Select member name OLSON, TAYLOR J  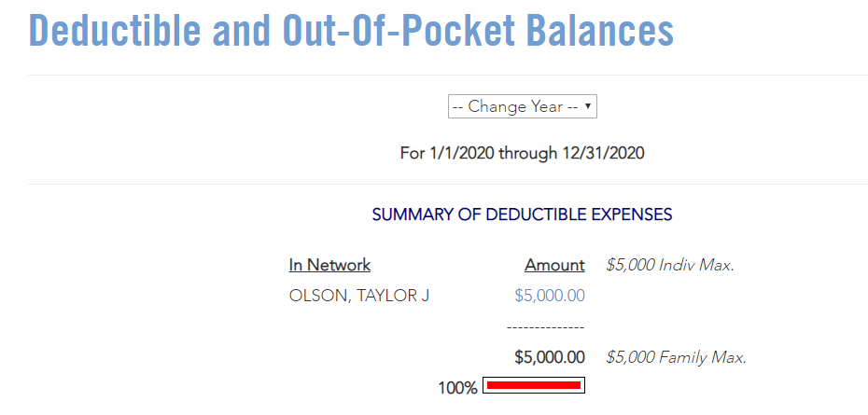(x=359, y=296)
